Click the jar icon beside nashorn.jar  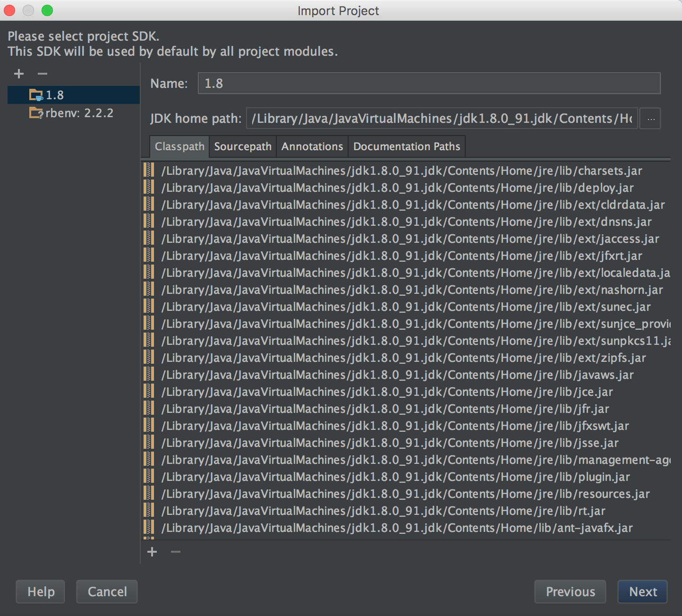pyautogui.click(x=149, y=290)
